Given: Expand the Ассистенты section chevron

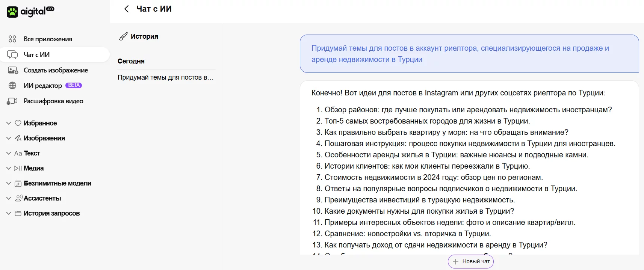Looking at the screenshot, I should point(9,198).
